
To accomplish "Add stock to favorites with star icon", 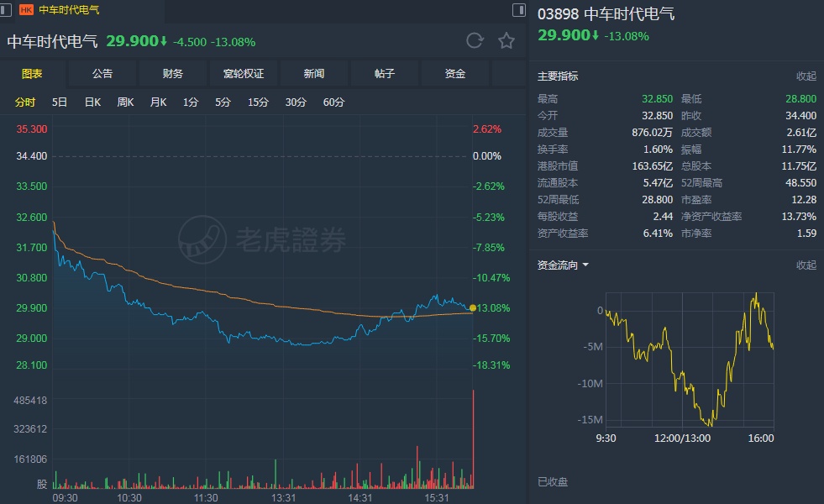I will [506, 40].
